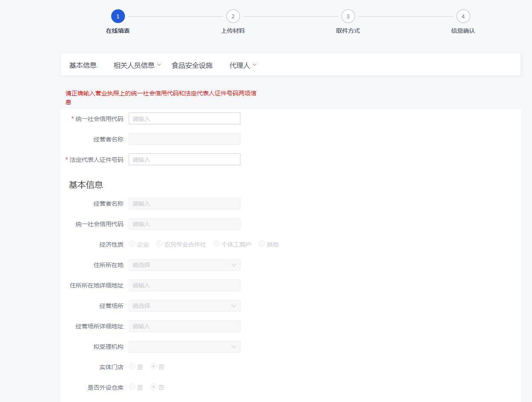Switch to the 食品安全设施 tab

tap(192, 65)
